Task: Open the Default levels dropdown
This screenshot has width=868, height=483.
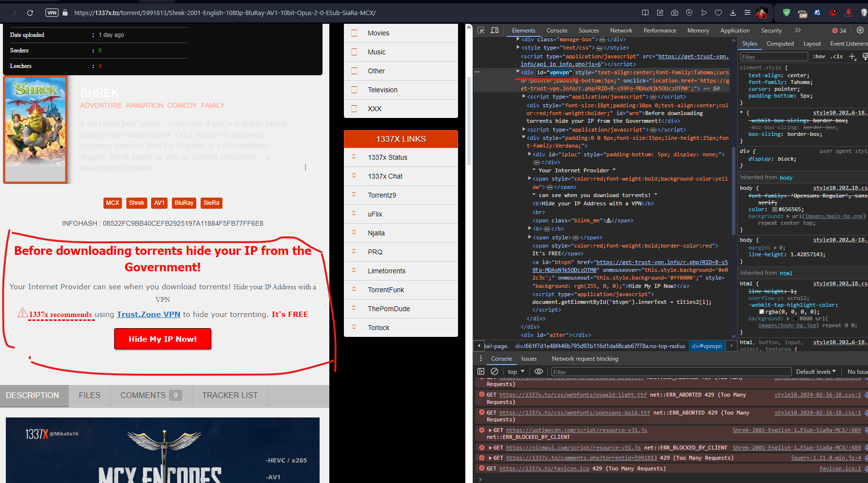Action: (x=816, y=371)
